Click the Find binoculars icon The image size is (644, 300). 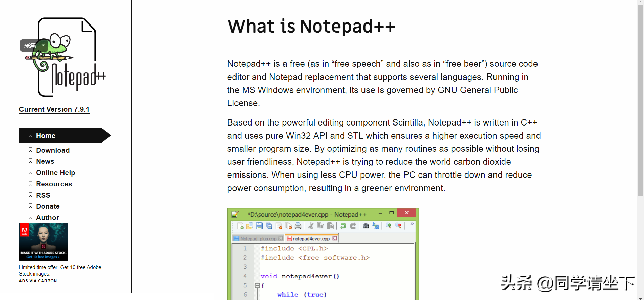coord(366,226)
